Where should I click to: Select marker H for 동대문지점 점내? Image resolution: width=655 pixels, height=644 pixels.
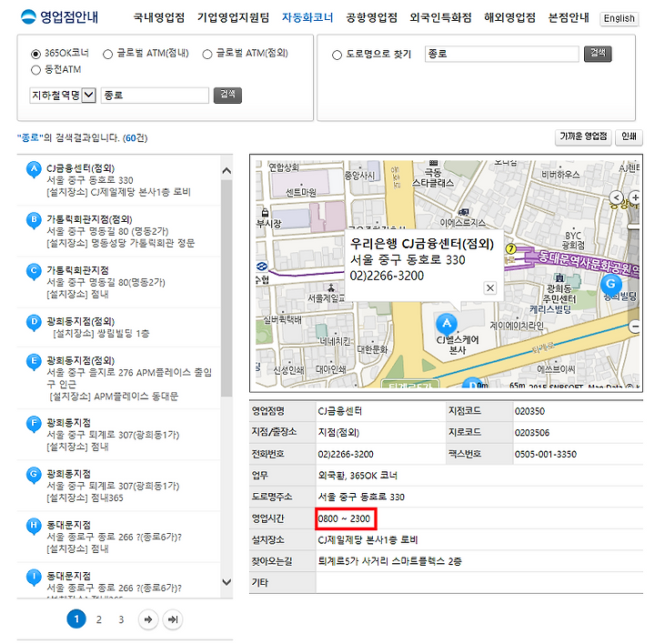click(x=34, y=526)
